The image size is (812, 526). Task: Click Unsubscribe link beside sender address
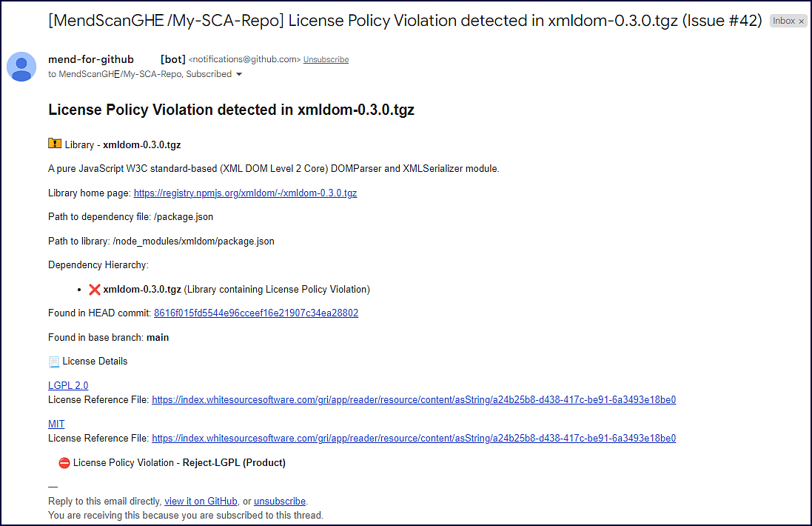click(x=326, y=59)
